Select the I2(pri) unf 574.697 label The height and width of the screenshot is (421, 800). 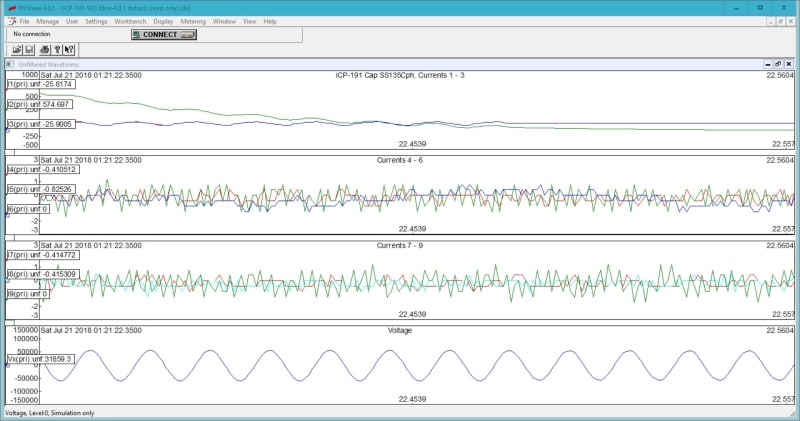tap(40, 104)
